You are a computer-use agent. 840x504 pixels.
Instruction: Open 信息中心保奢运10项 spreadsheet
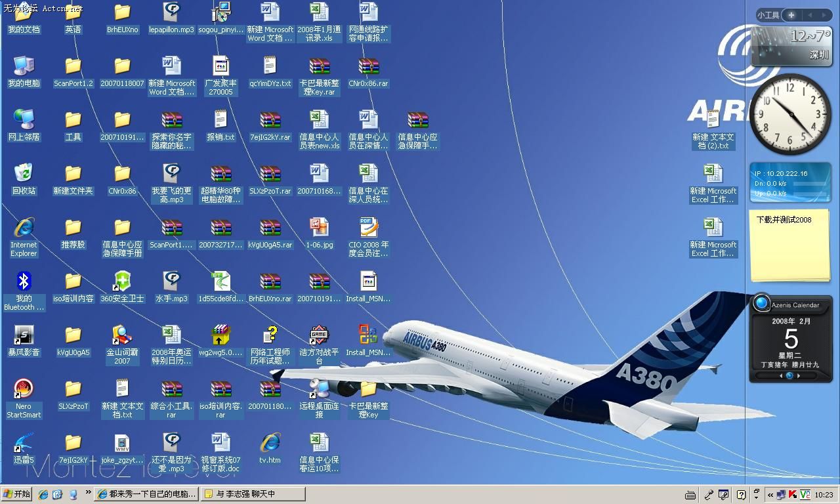point(319,453)
